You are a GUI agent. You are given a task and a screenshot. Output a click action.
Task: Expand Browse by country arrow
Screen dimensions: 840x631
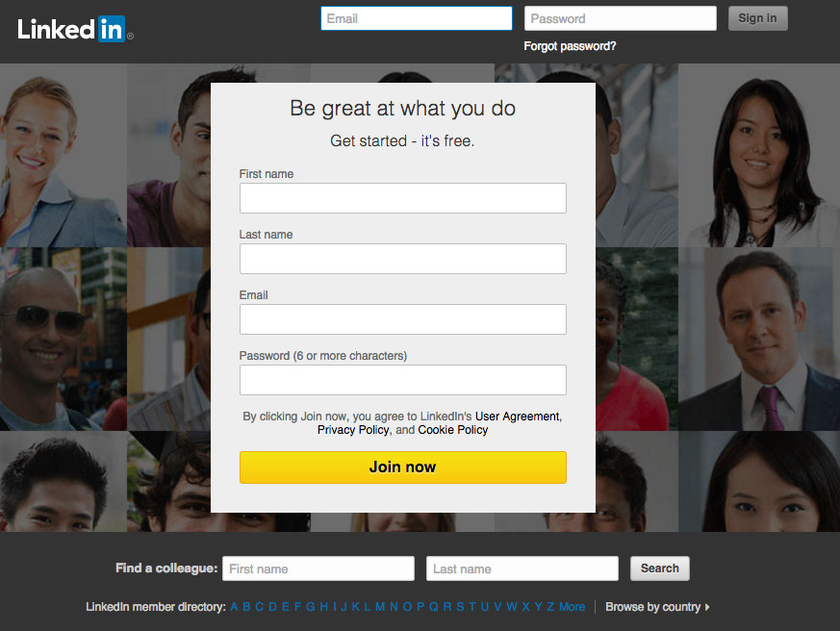[x=707, y=607]
